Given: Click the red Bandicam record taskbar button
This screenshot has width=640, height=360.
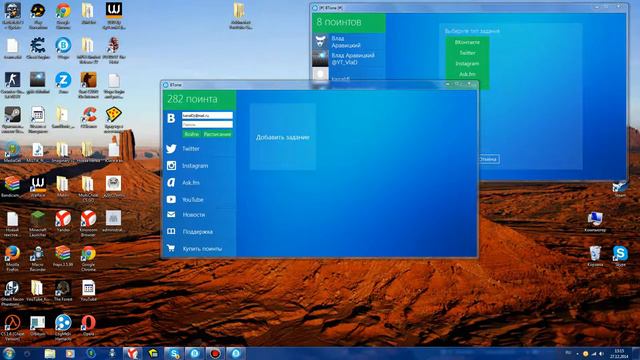Looking at the screenshot, I should (x=215, y=353).
